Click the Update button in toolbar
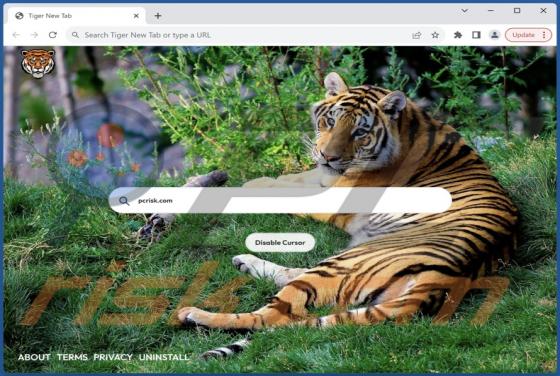Viewport: 560px width, 376px height. (523, 35)
